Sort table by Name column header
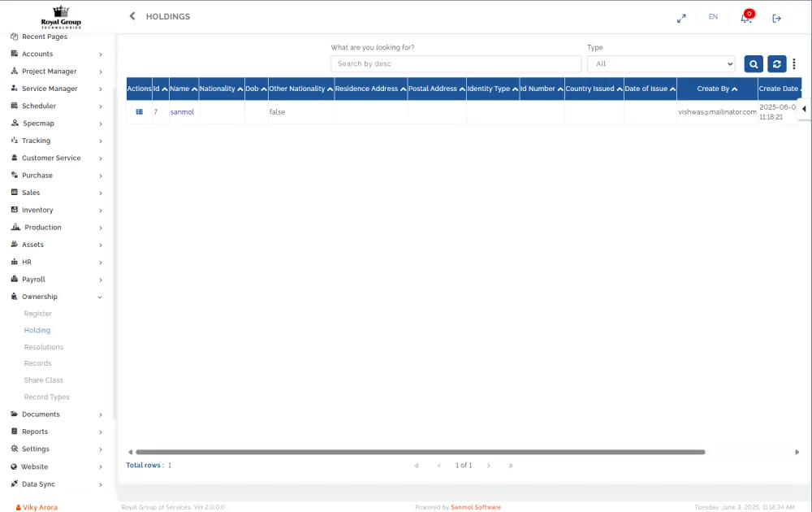Screen dimensions: 812x512 coord(183,89)
